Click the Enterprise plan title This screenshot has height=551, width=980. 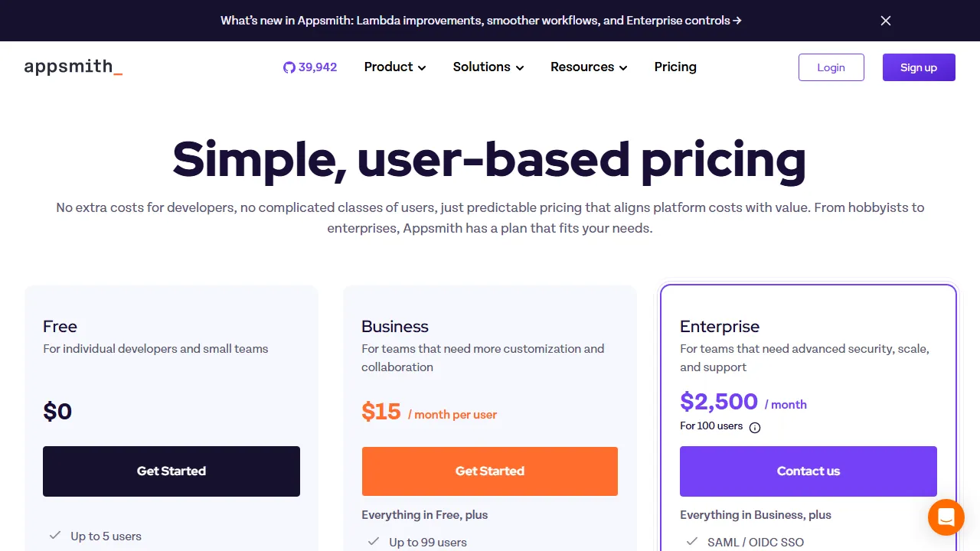click(x=720, y=327)
